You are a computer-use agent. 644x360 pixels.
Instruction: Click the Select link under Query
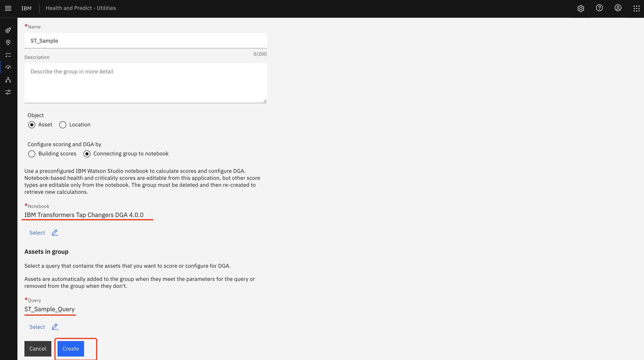37,327
